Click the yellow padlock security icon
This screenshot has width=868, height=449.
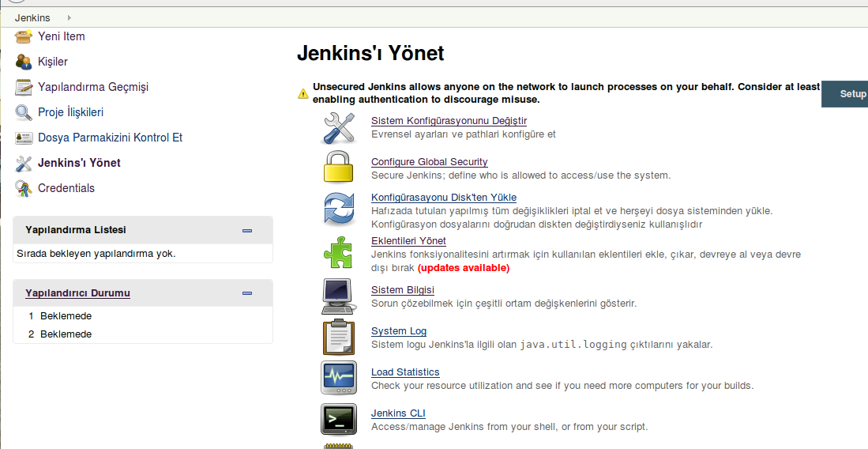click(339, 167)
